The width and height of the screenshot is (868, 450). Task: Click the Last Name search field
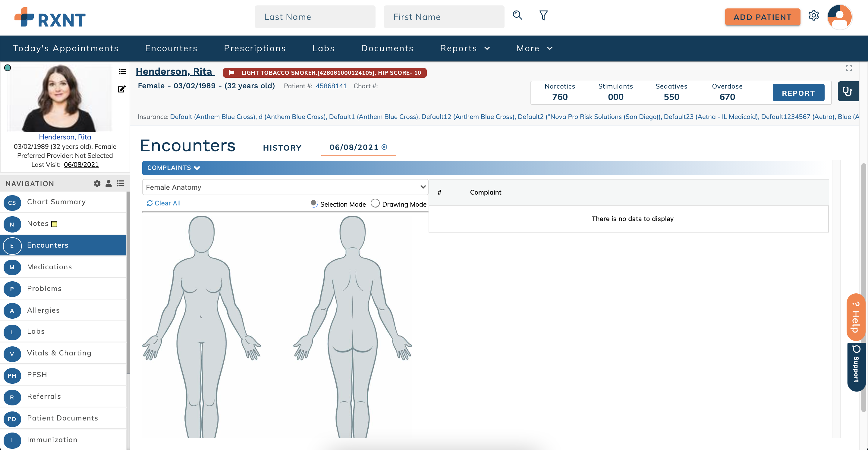tap(315, 17)
